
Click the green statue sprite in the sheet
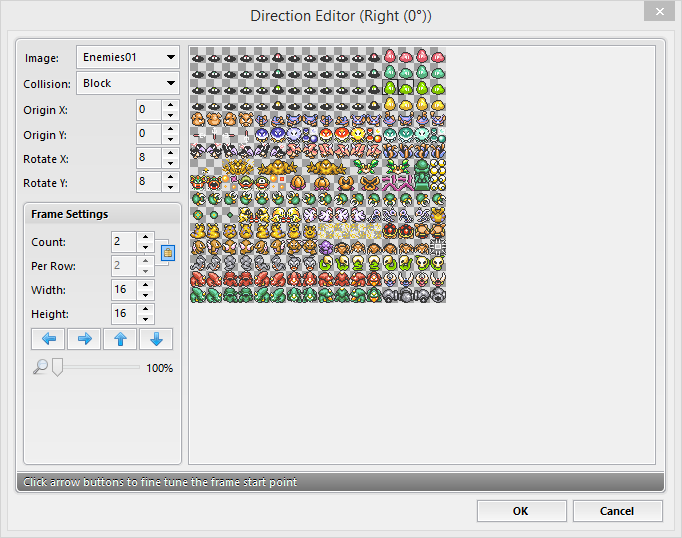421,175
